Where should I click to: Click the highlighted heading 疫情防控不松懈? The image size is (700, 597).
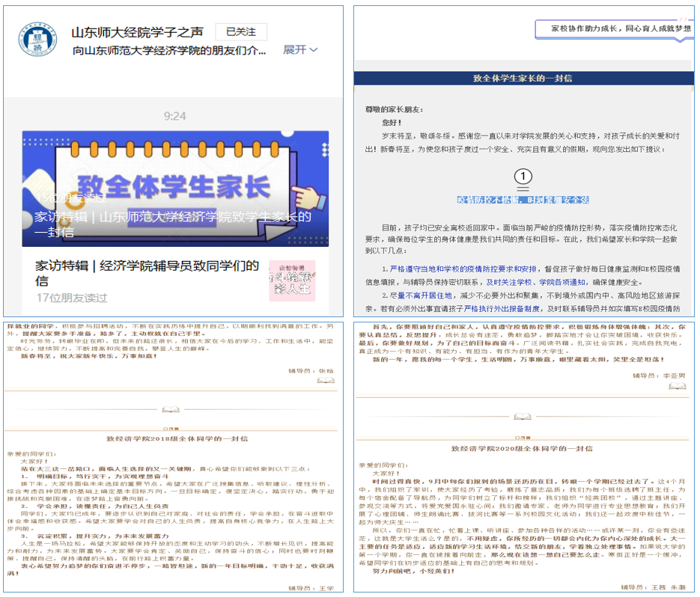point(523,200)
